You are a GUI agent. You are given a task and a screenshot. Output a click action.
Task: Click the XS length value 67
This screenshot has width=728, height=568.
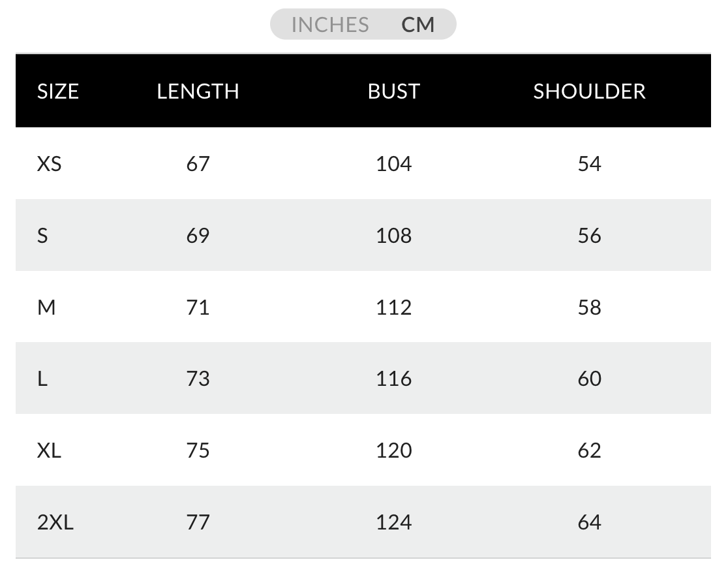198,163
